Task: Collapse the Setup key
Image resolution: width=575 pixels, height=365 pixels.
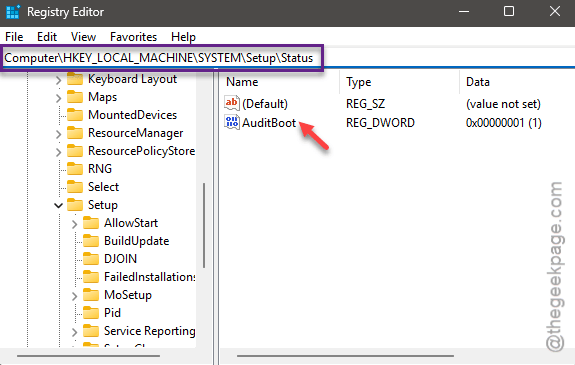Action: [58, 205]
